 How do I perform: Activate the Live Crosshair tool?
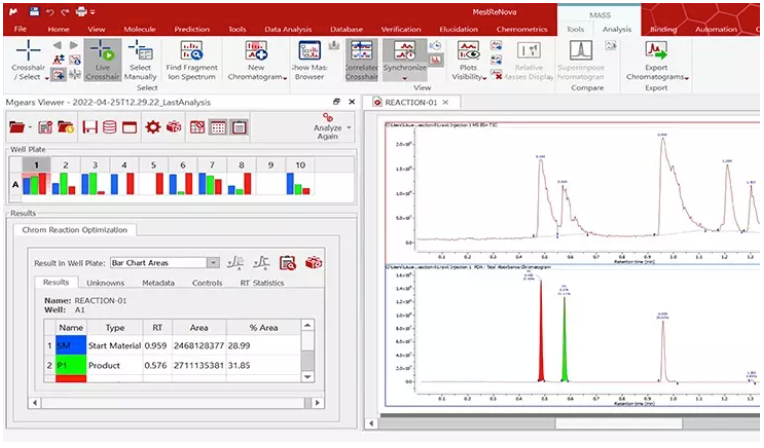point(101,59)
